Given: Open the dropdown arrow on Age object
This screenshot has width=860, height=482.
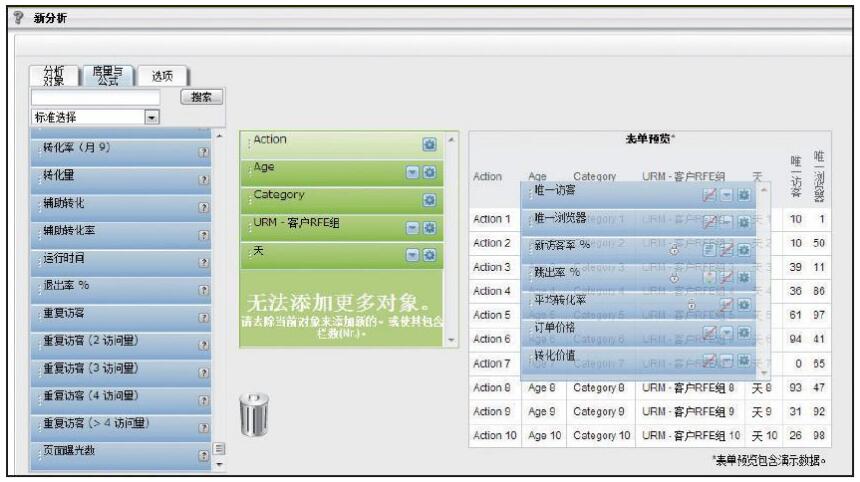Looking at the screenshot, I should tap(412, 172).
